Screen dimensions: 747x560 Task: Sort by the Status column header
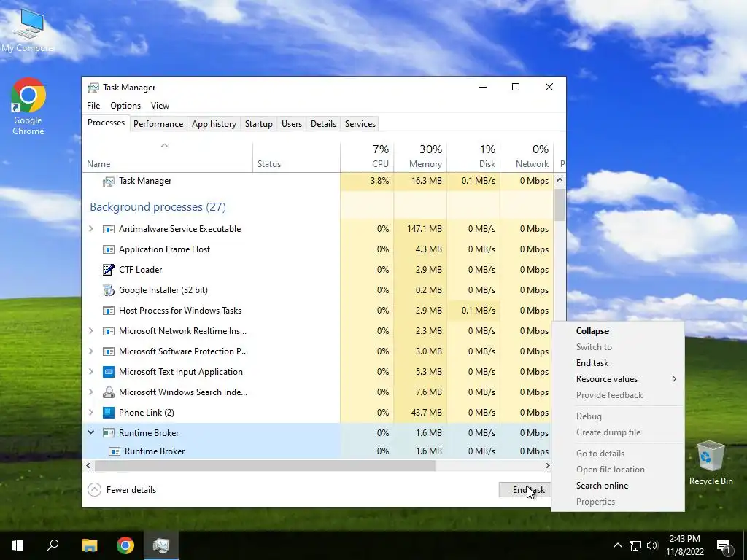(x=296, y=157)
